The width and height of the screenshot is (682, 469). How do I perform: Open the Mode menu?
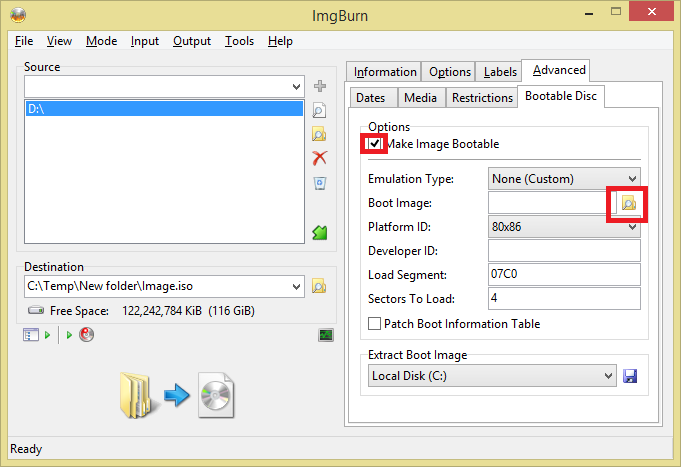[101, 41]
